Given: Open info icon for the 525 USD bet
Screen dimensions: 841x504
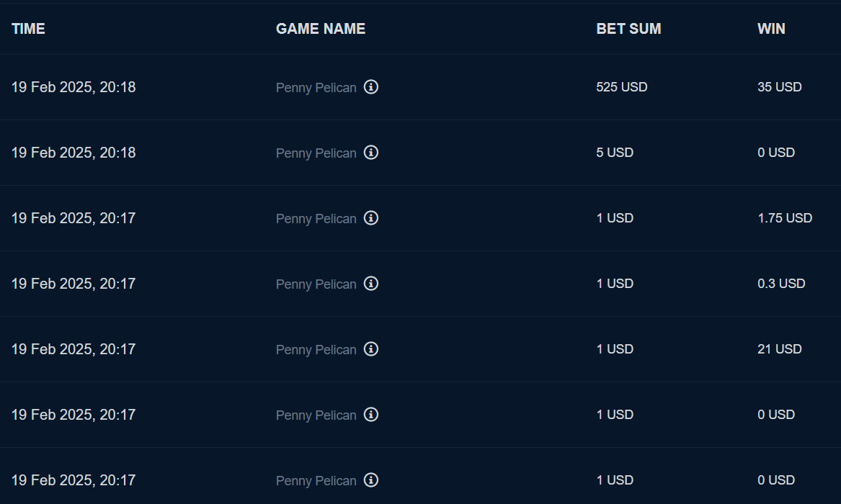Looking at the screenshot, I should click(x=371, y=87).
